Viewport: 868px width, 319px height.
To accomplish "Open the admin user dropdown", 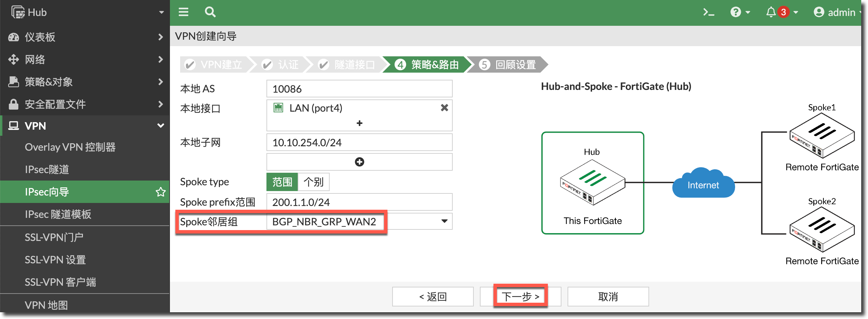I will tap(837, 13).
